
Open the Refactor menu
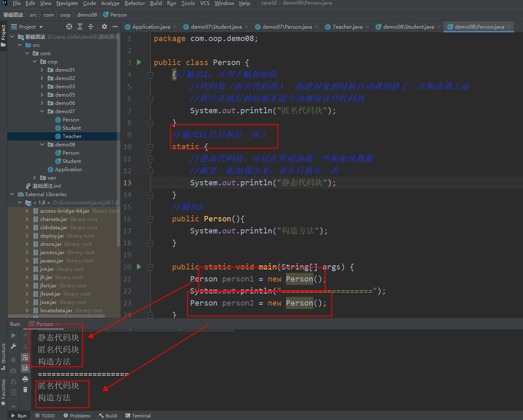135,3
